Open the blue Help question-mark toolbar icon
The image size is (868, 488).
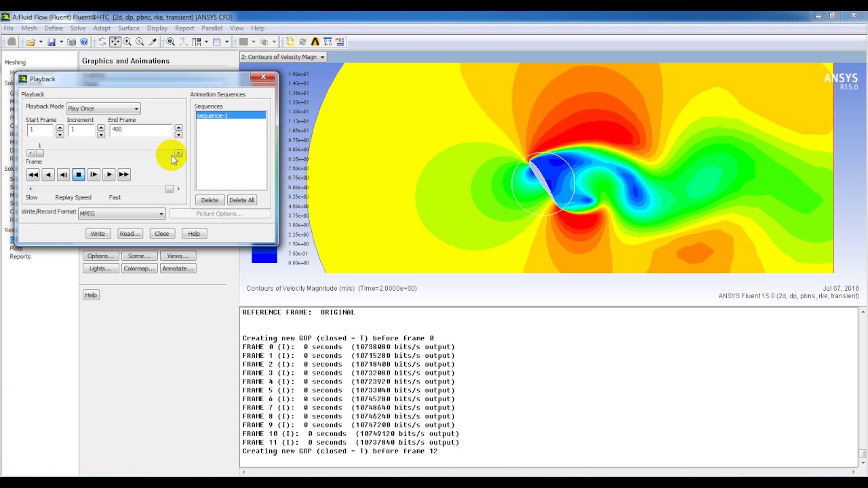click(84, 42)
